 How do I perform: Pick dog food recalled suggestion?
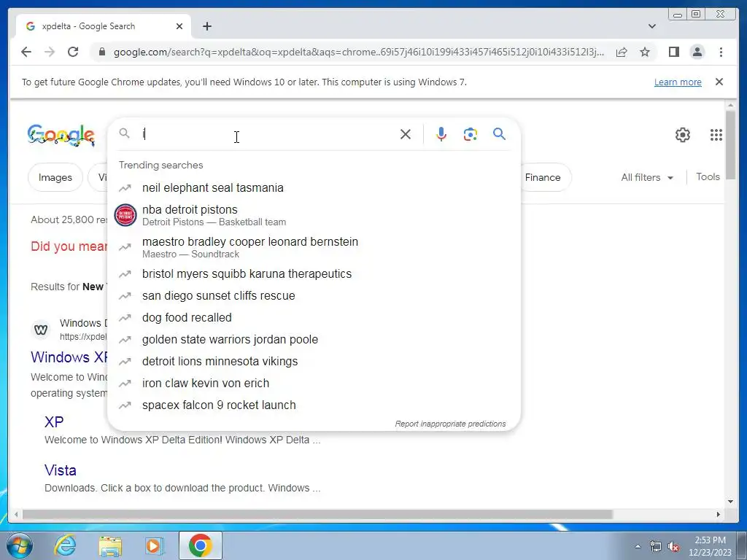click(314, 318)
